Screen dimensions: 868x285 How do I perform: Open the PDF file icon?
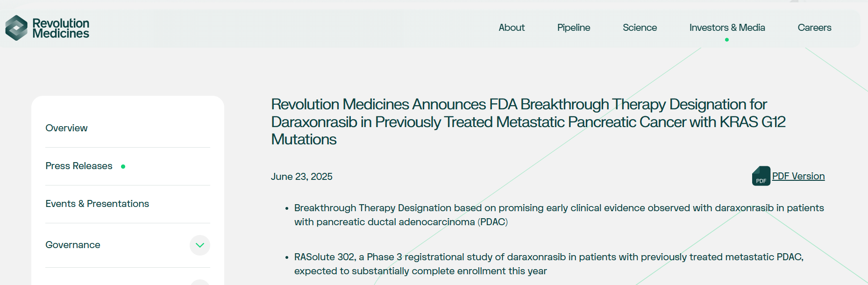(761, 176)
